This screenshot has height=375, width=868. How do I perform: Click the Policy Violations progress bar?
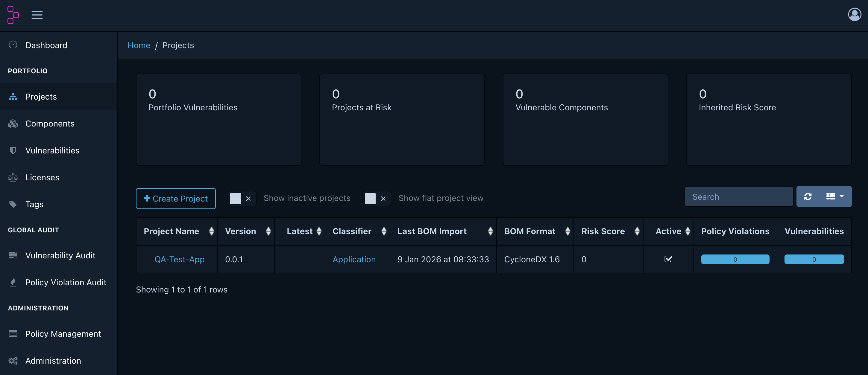[735, 259]
